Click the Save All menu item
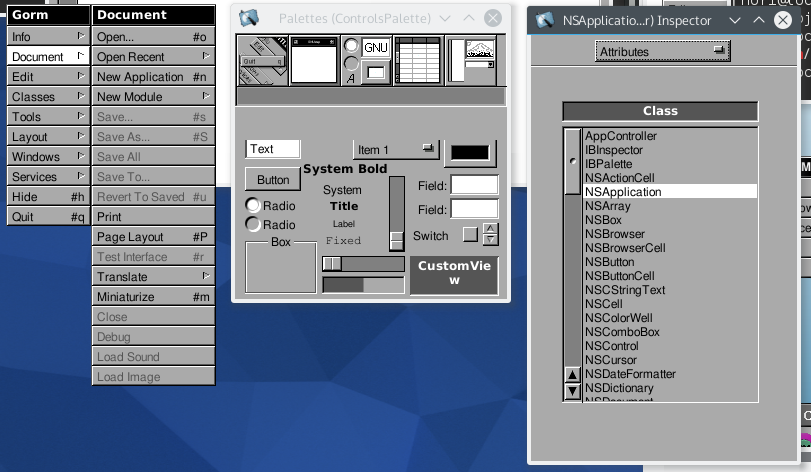The width and height of the screenshot is (811, 472). tap(154, 157)
